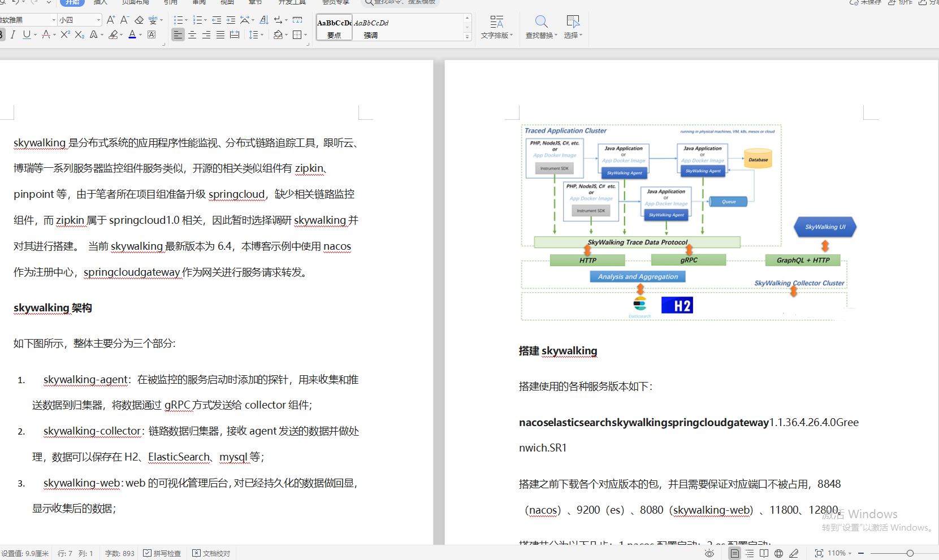The image size is (939, 560).
Task: Toggle 拼写检查 spell check
Action: (162, 553)
